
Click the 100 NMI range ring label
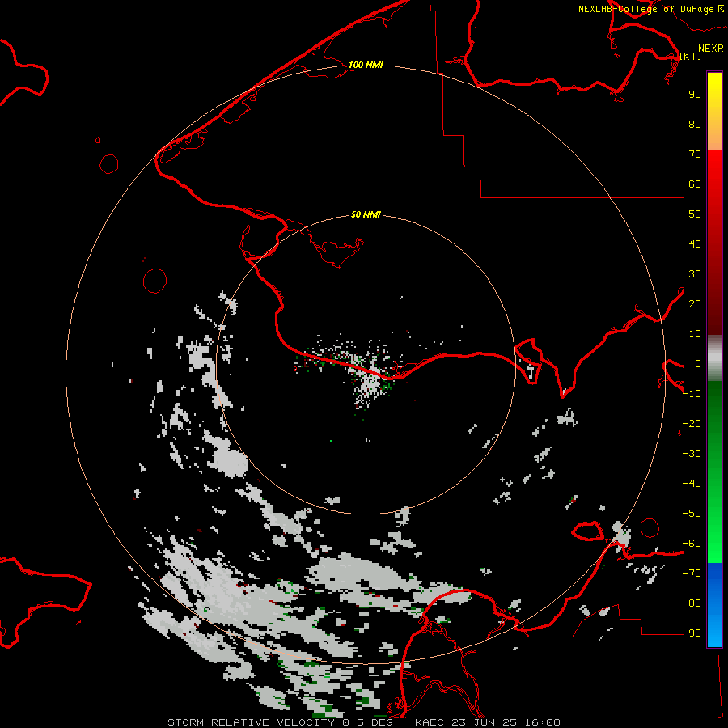366,65
